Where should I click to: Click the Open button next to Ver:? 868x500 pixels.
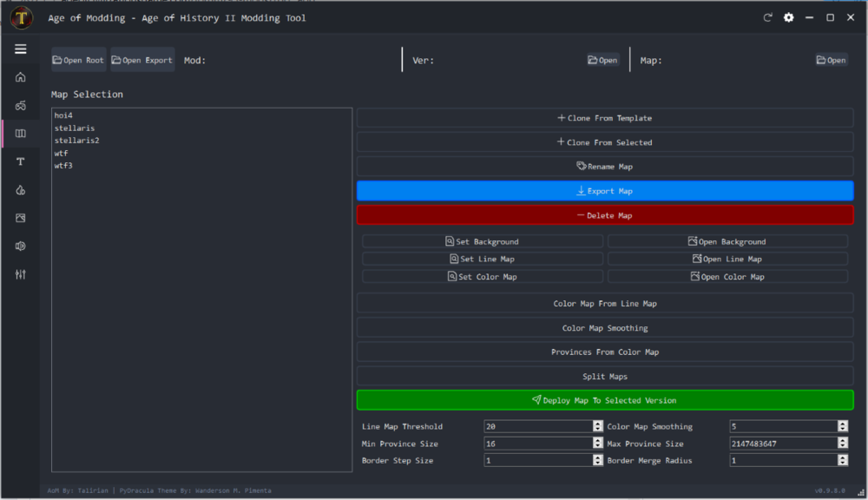click(x=602, y=60)
